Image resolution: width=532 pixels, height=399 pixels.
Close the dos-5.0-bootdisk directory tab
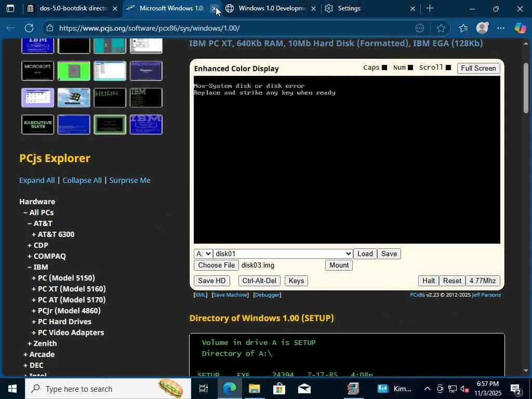click(115, 8)
